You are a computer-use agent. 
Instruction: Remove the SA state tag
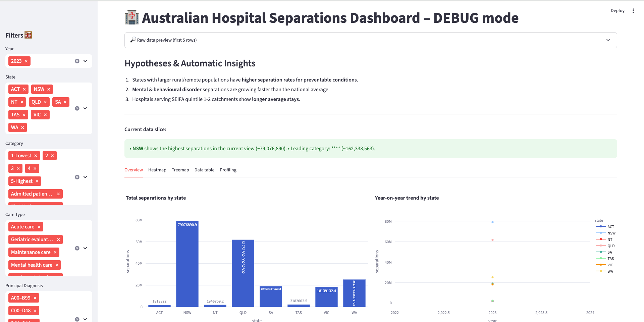point(65,102)
